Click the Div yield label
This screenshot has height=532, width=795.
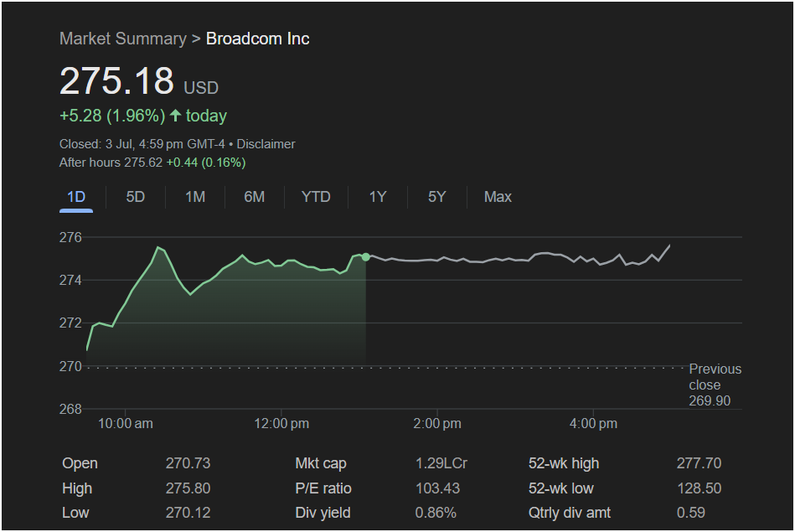click(x=323, y=513)
